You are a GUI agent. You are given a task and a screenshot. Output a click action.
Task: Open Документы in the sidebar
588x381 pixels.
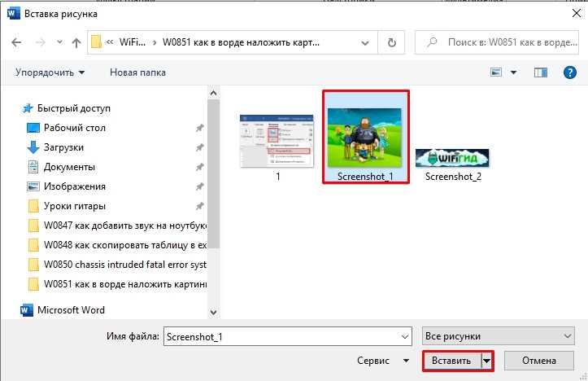(x=62, y=167)
